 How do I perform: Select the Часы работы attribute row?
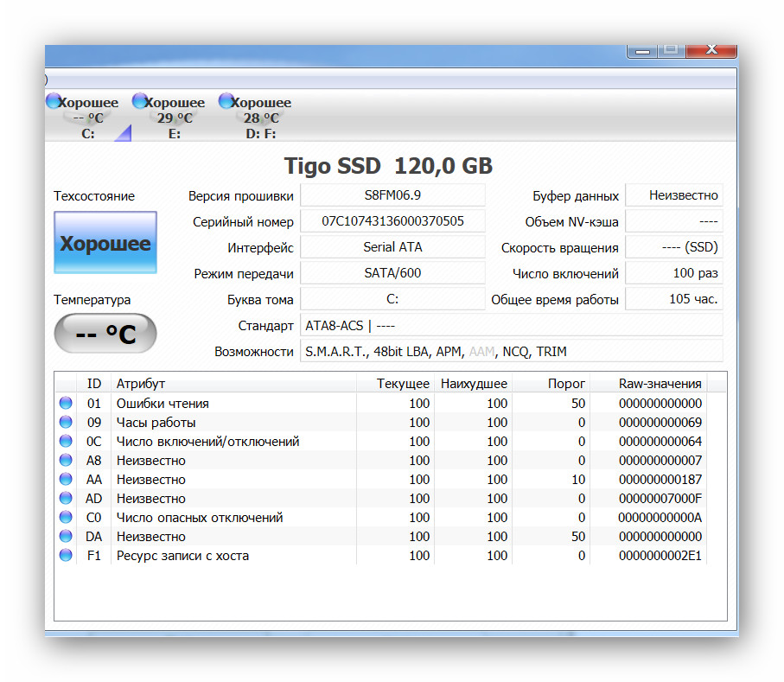381,422
